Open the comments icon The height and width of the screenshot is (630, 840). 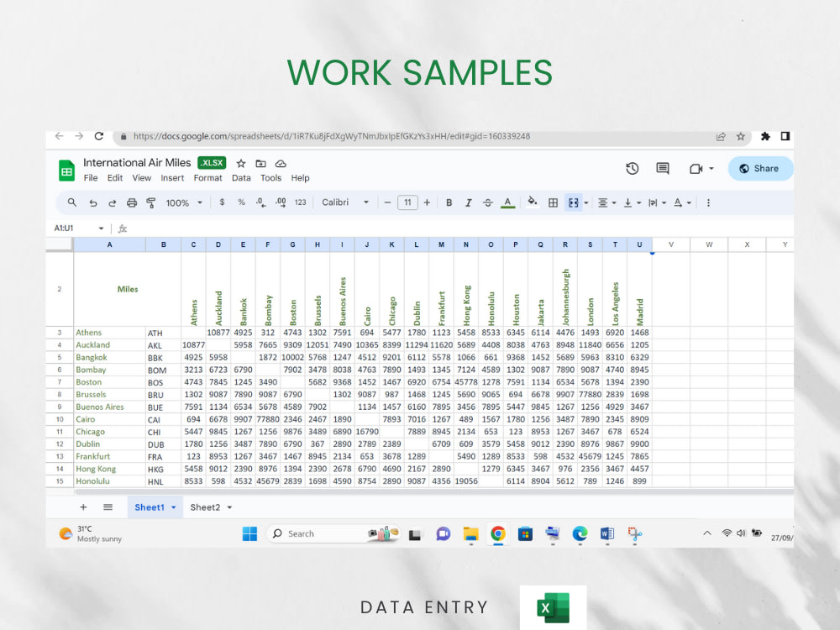663,169
